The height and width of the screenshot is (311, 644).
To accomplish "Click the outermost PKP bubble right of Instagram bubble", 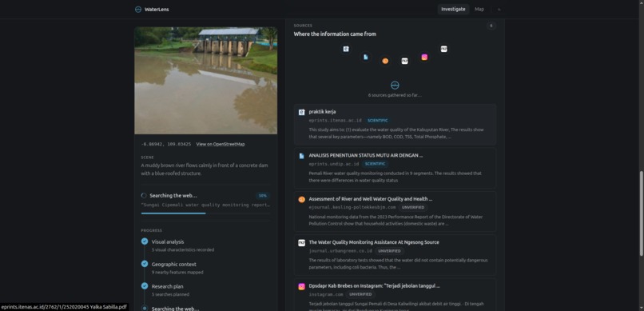I will pyautogui.click(x=444, y=49).
